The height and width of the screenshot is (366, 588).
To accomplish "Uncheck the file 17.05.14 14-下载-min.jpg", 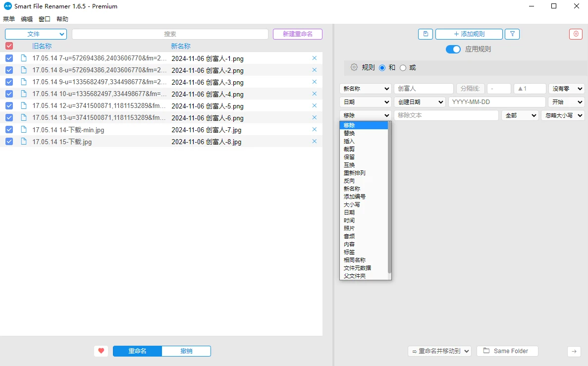I will pos(9,130).
